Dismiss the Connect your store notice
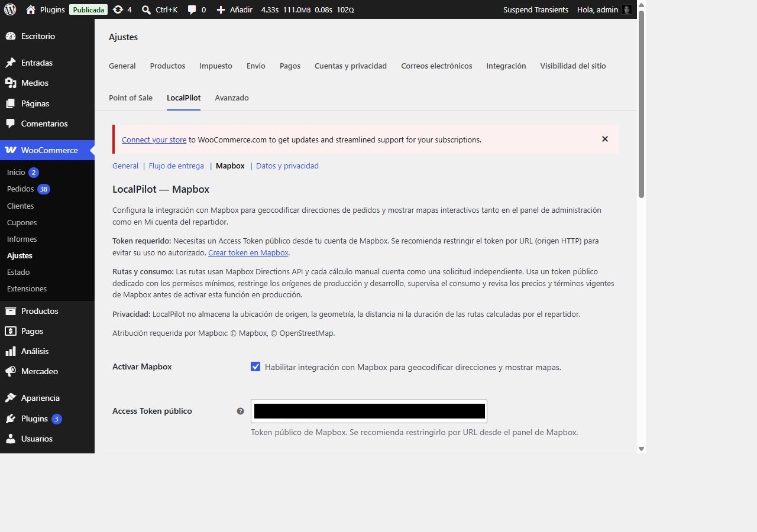The image size is (757, 532). pos(605,139)
